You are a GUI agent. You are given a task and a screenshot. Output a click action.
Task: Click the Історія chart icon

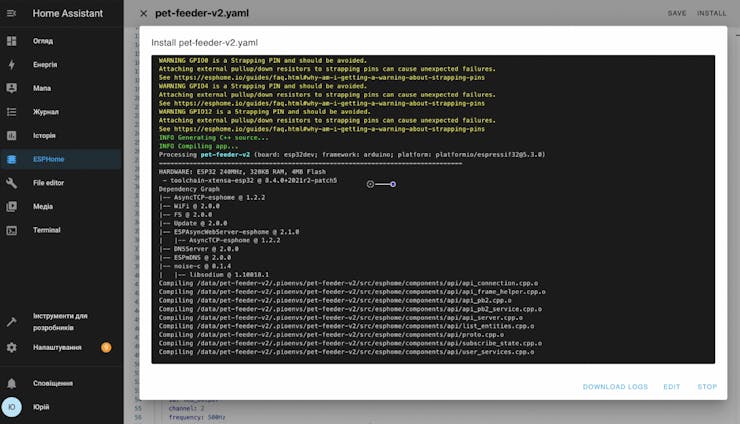click(x=11, y=136)
